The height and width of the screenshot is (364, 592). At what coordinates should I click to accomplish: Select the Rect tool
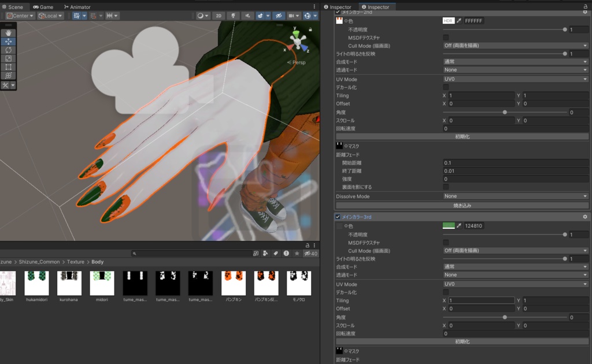(x=8, y=67)
